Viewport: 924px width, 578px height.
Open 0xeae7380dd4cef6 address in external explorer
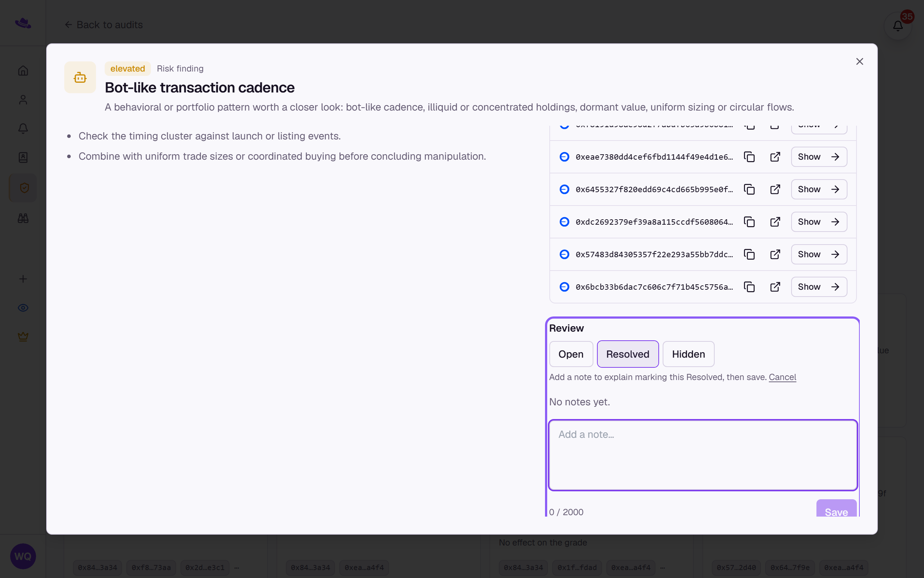[x=775, y=157]
